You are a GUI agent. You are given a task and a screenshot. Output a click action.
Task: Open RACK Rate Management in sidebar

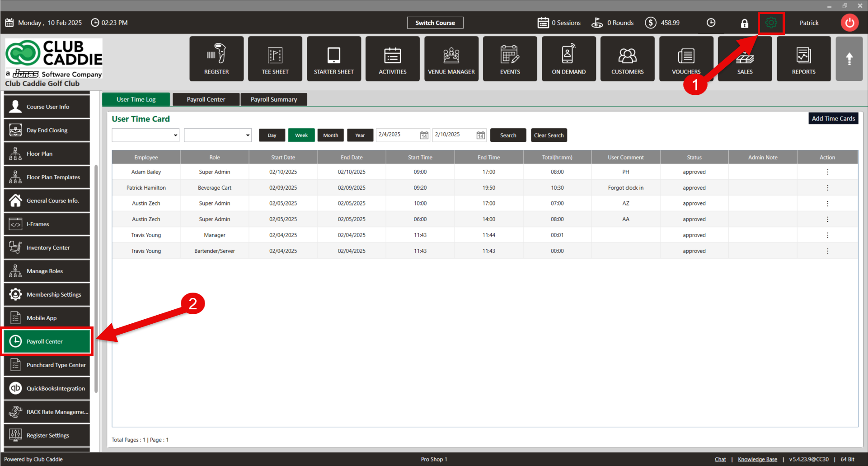(x=47, y=412)
